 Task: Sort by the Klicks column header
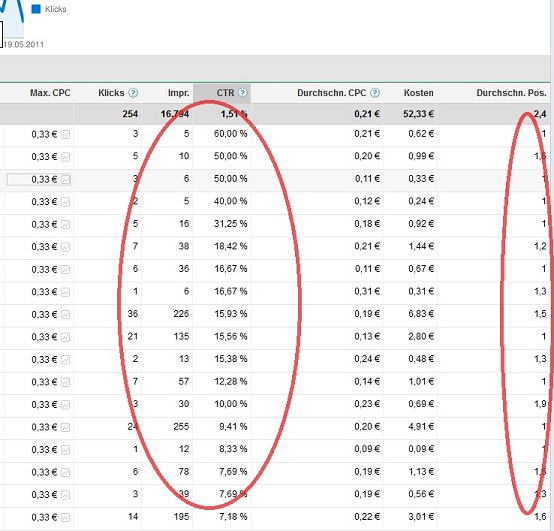click(x=111, y=93)
